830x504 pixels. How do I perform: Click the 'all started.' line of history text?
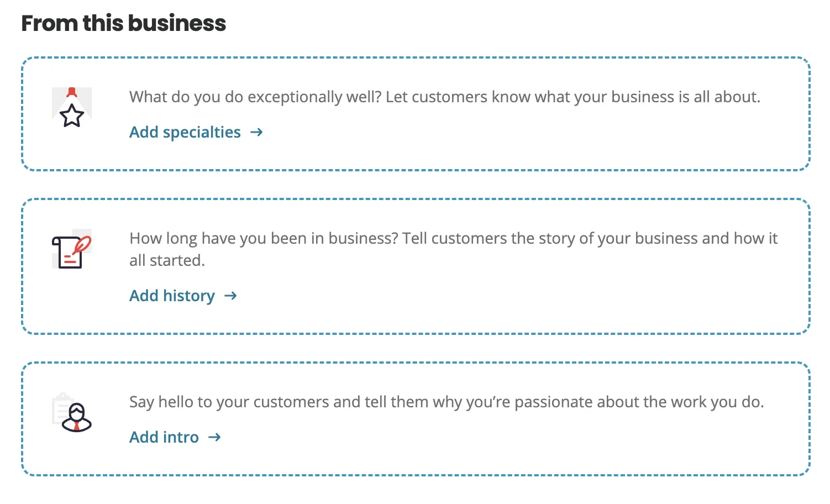click(167, 260)
